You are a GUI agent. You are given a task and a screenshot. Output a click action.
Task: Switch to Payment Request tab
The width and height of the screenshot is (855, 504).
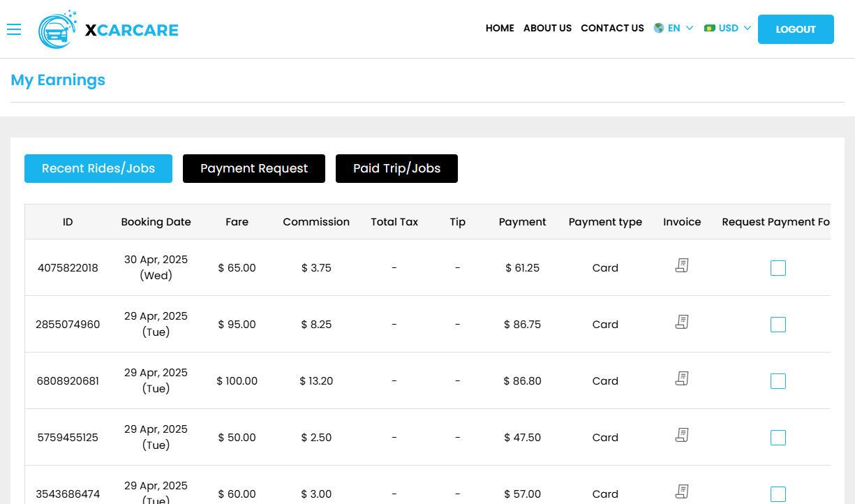[254, 169]
